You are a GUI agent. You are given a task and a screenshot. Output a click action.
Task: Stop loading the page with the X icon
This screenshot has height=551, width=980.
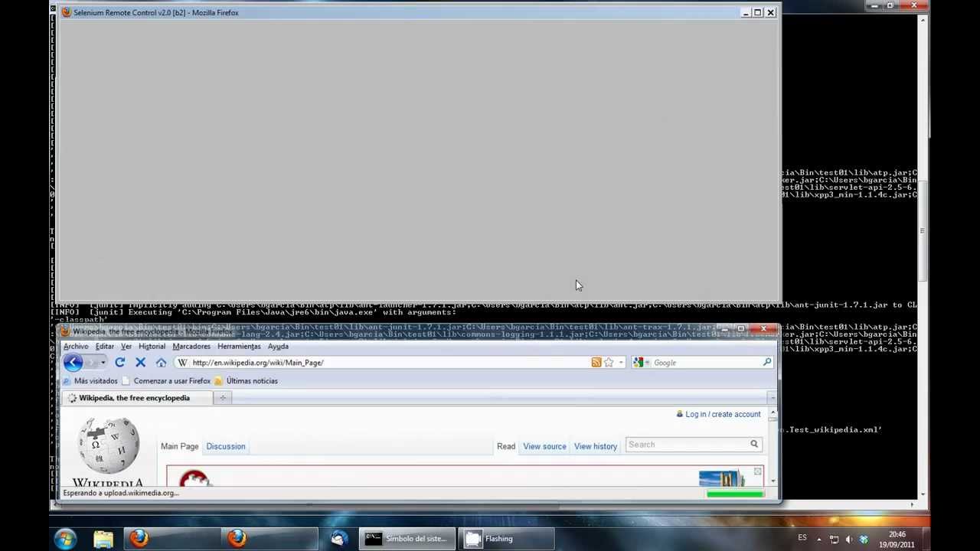coord(140,363)
